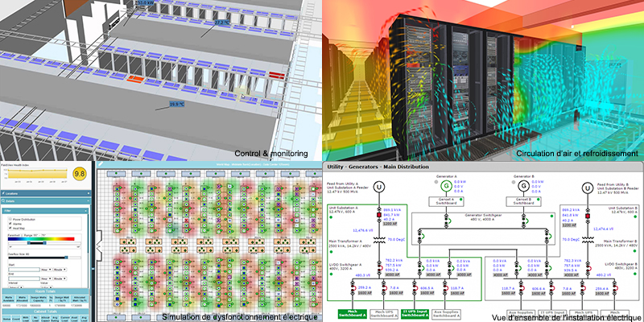Click the 9.8 health index badge

pyautogui.click(x=80, y=174)
